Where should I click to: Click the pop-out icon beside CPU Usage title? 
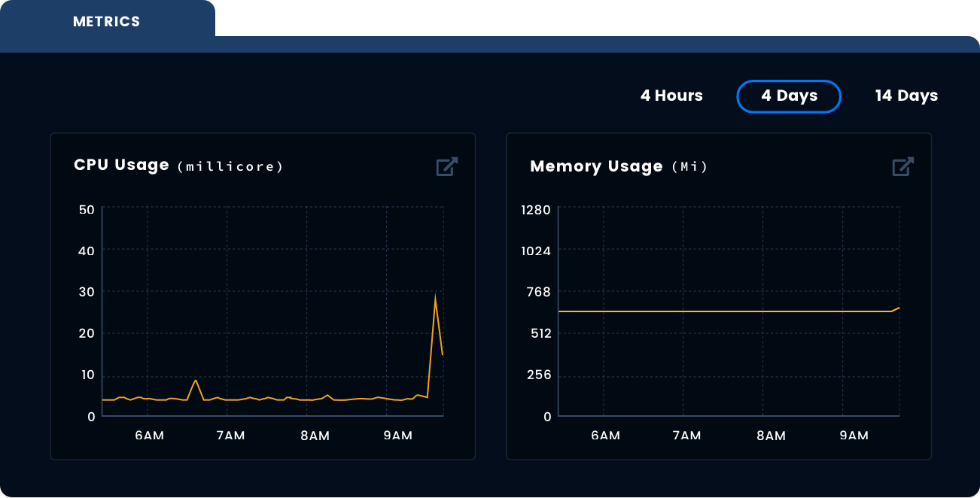446,166
